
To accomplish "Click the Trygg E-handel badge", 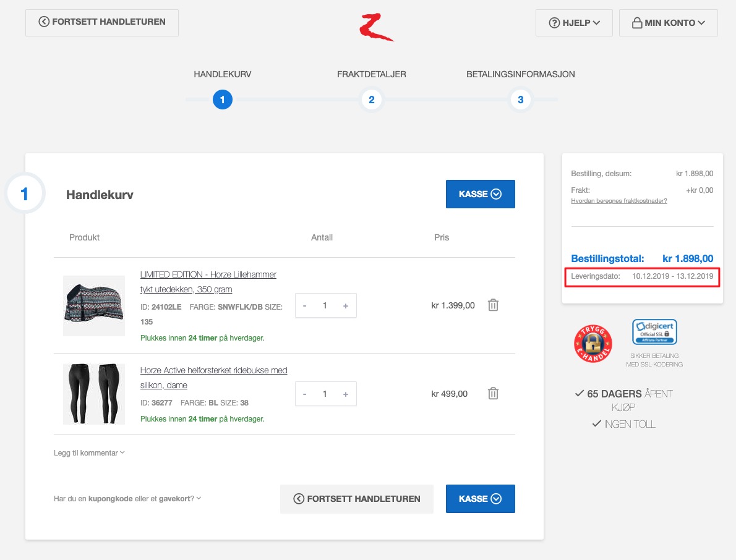I will pos(593,343).
